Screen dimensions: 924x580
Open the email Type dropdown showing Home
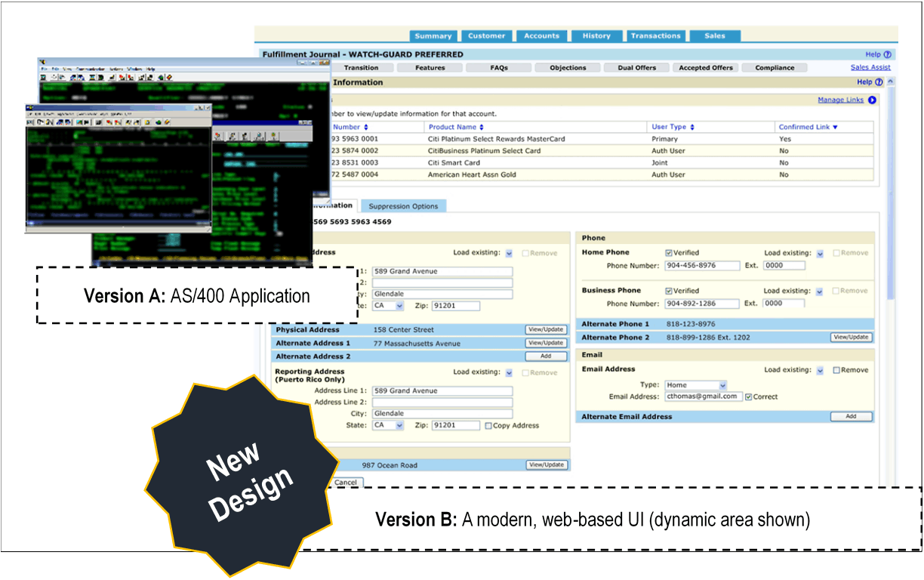pos(695,385)
